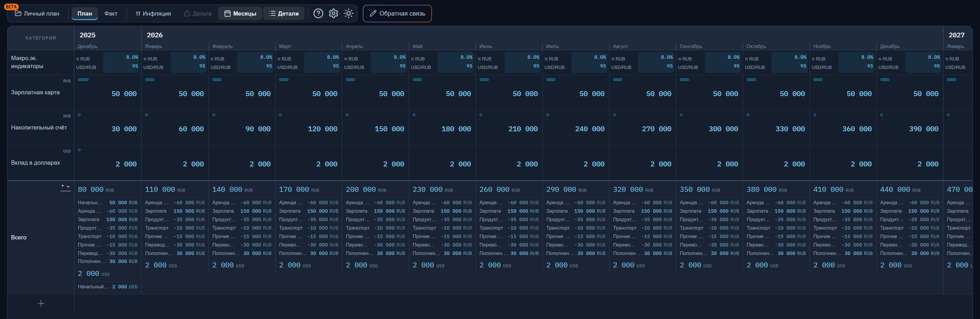Screen dimensions: 980x319
Task: Switch theme using the sun icon
Action: point(348,13)
